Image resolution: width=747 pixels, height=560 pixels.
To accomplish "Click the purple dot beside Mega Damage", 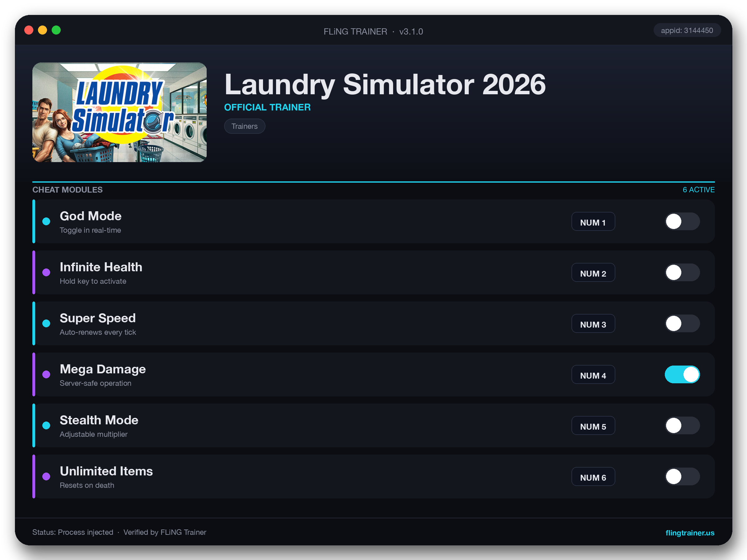I will (x=46, y=374).
